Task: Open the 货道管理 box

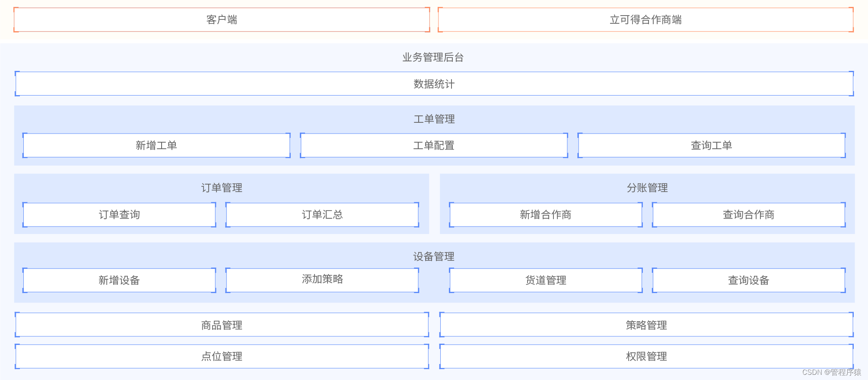Action: (546, 280)
